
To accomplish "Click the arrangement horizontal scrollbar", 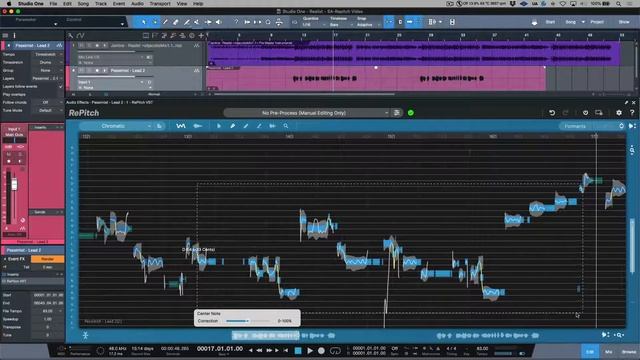I will coord(304,94).
